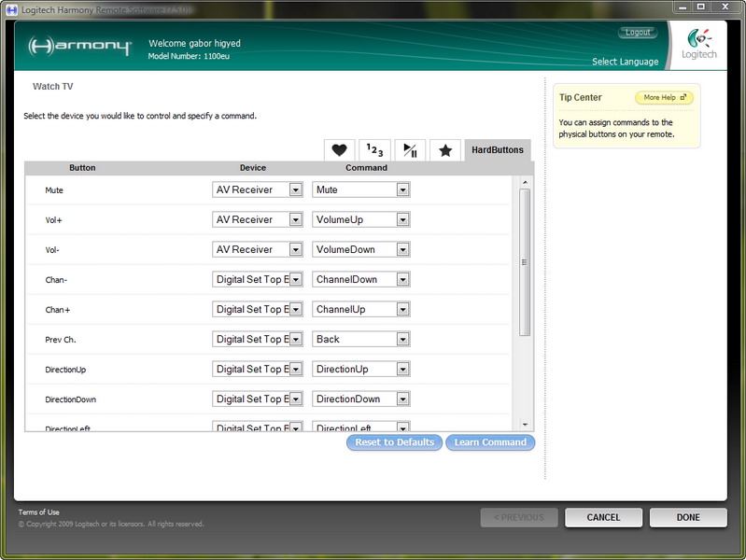Open More Help in Tip Center
This screenshot has height=560, width=746.
pos(664,98)
